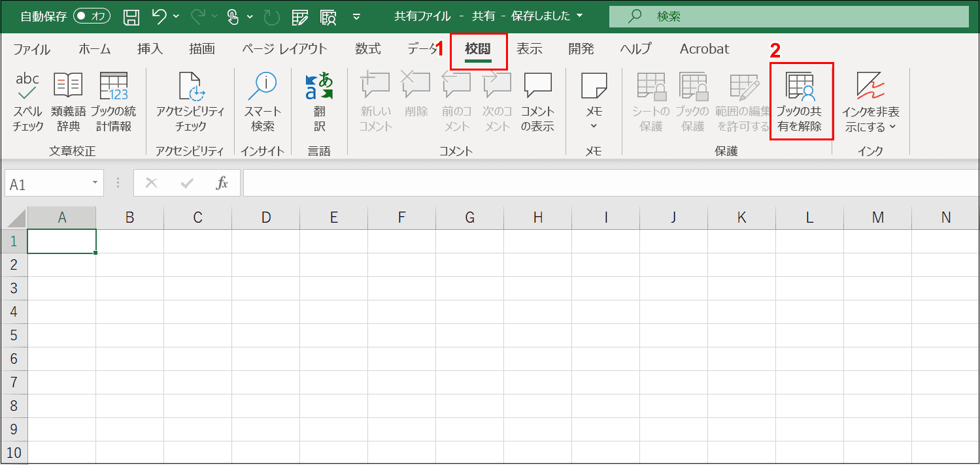Select column H header
Image resolution: width=980 pixels, height=465 pixels.
tap(538, 217)
